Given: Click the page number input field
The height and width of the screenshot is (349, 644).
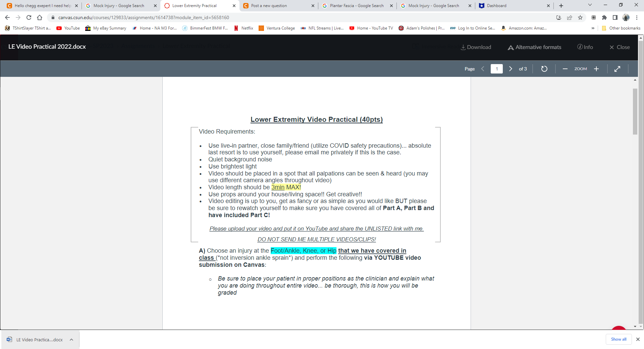Looking at the screenshot, I should (496, 69).
